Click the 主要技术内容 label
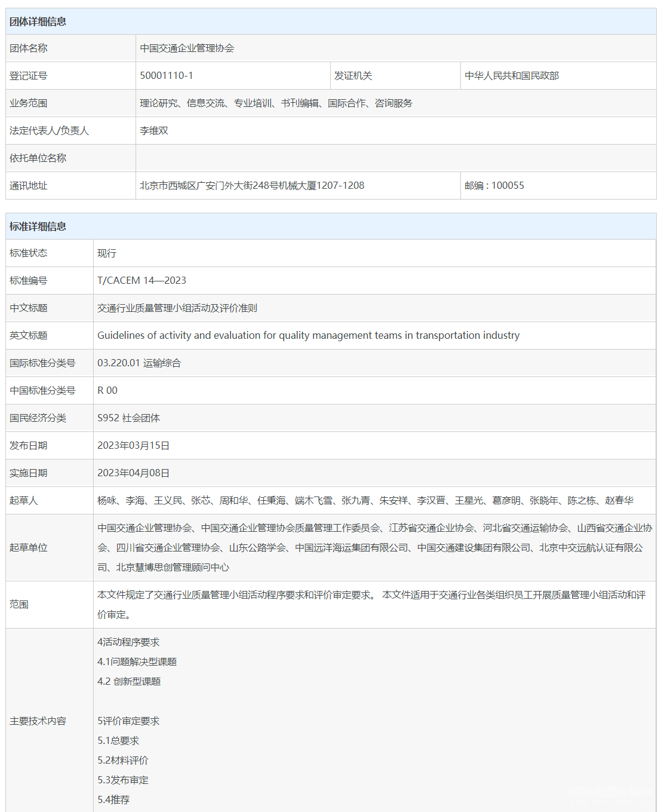Screen dimensions: 658x812 coord(38,721)
